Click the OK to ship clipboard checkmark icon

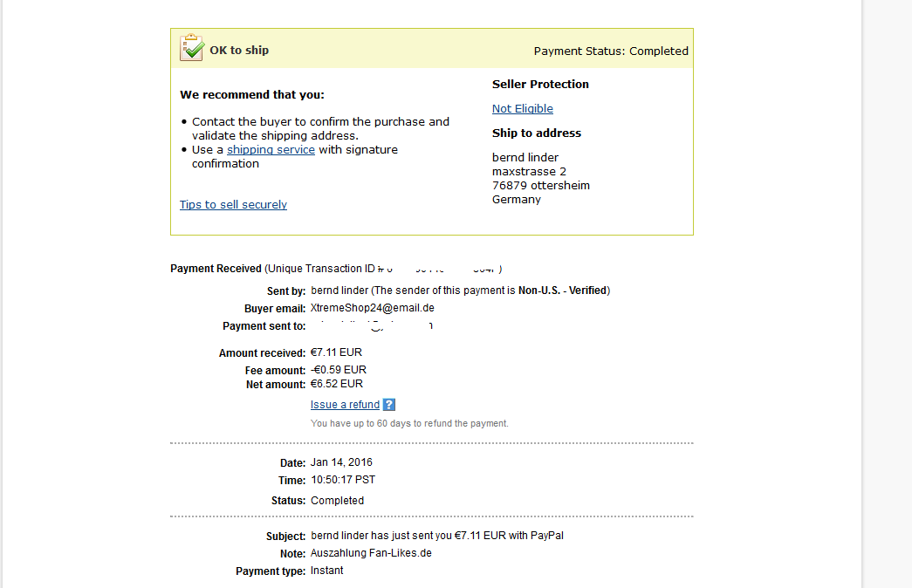point(192,48)
